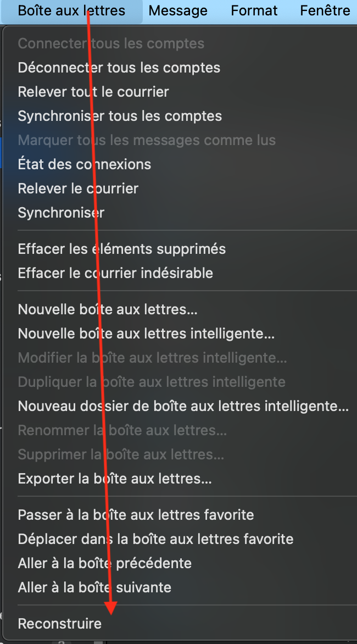Select Synchroniser tous les comptes
The height and width of the screenshot is (644, 357).
tap(120, 116)
